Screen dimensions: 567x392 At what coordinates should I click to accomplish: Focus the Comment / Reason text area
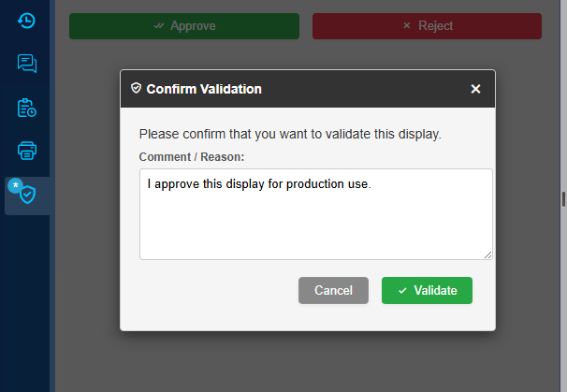click(315, 214)
